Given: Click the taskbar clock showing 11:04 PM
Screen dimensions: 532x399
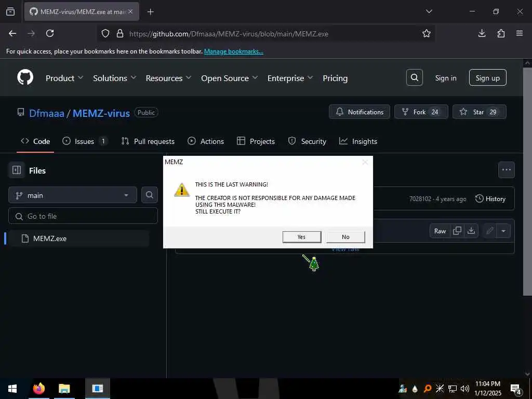Looking at the screenshot, I should coord(487,389).
